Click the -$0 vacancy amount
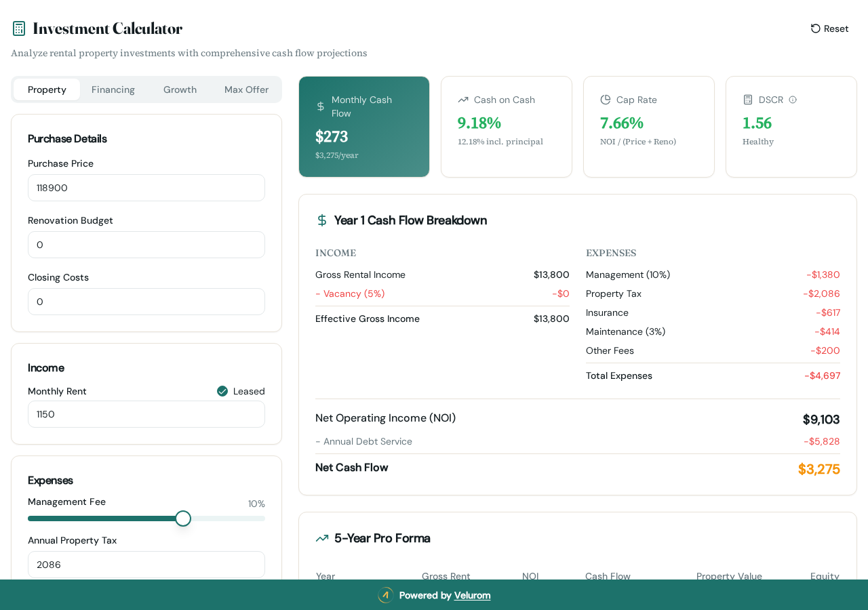Viewport: 868px width, 610px height. 561,293
